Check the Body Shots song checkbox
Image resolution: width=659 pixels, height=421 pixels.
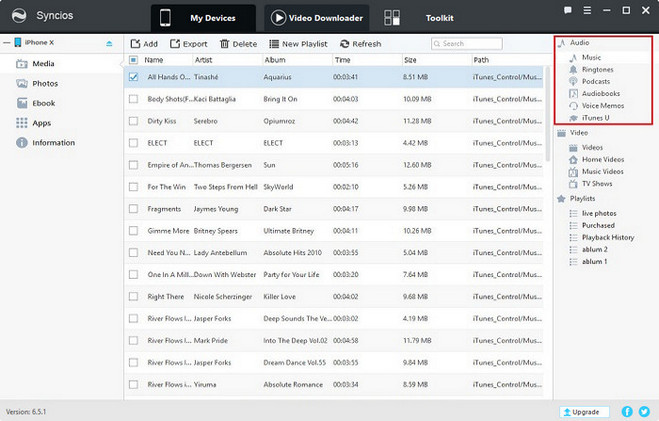tap(133, 99)
